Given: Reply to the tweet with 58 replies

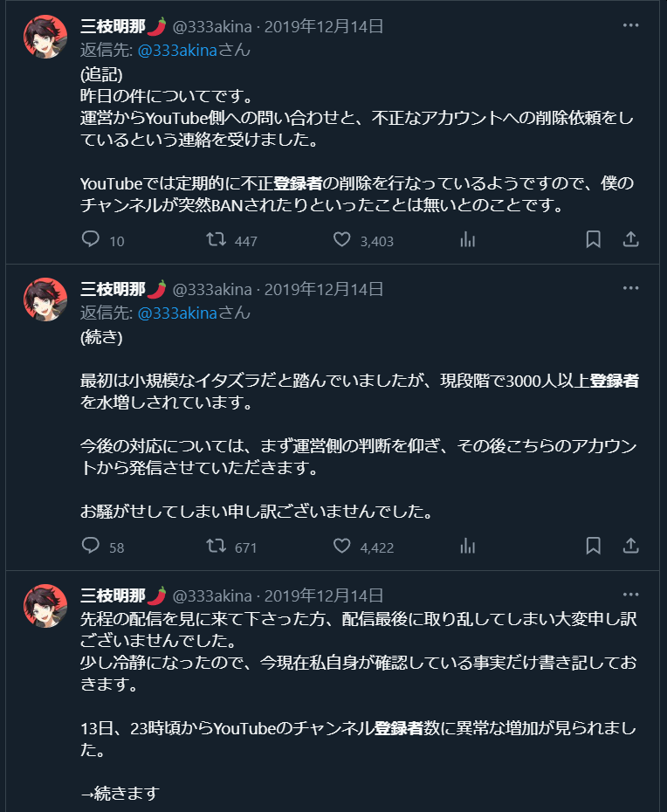Looking at the screenshot, I should pos(91,547).
